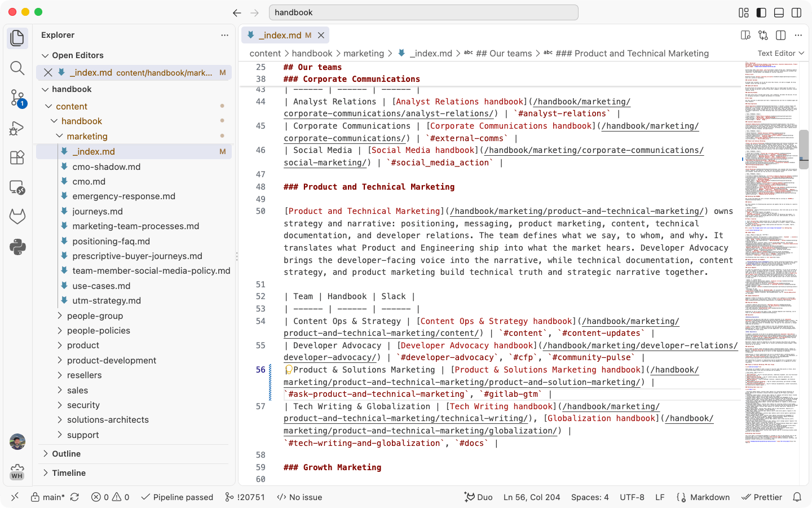This screenshot has height=508, width=812.
Task: Split the editor right
Action: [781, 35]
